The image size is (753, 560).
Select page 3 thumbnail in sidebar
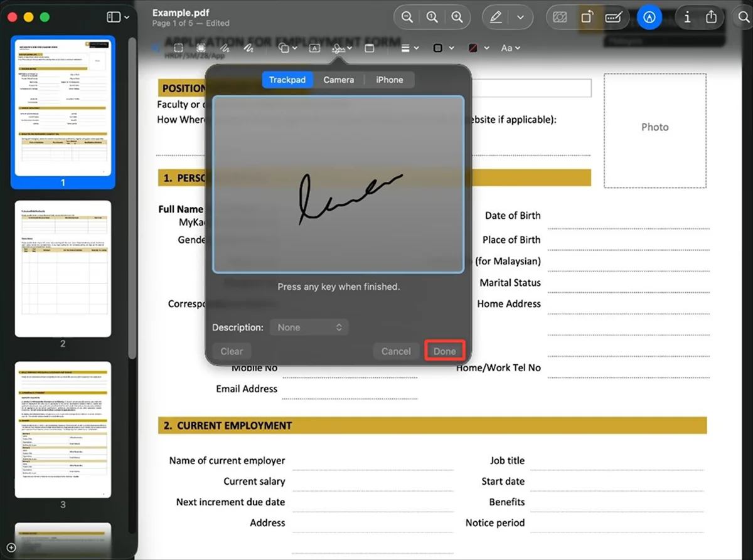pos(63,430)
